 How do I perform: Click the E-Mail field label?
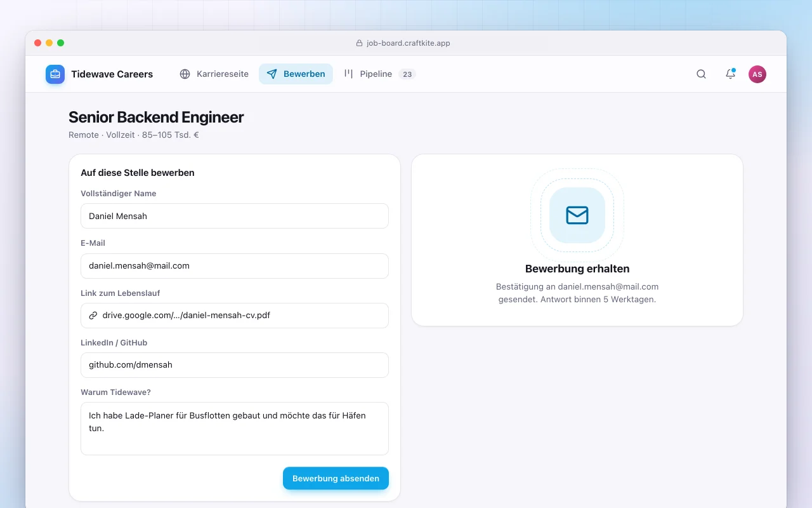pos(93,243)
